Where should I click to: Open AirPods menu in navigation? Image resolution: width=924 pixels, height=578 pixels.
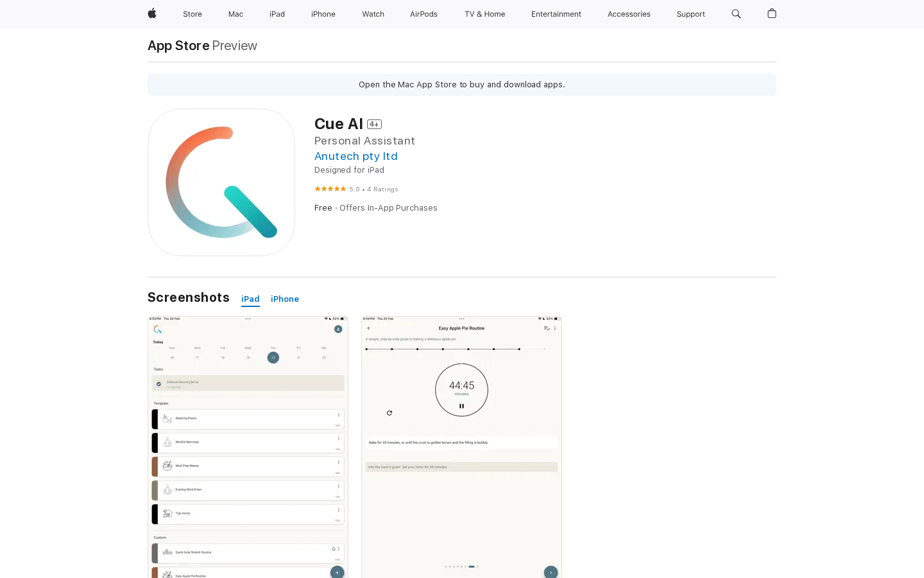424,14
